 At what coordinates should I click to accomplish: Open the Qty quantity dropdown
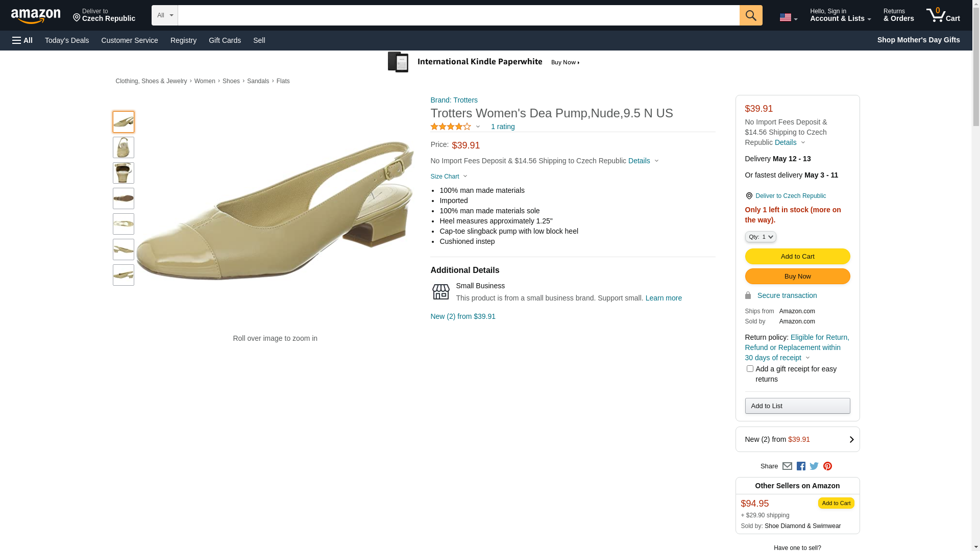point(760,237)
